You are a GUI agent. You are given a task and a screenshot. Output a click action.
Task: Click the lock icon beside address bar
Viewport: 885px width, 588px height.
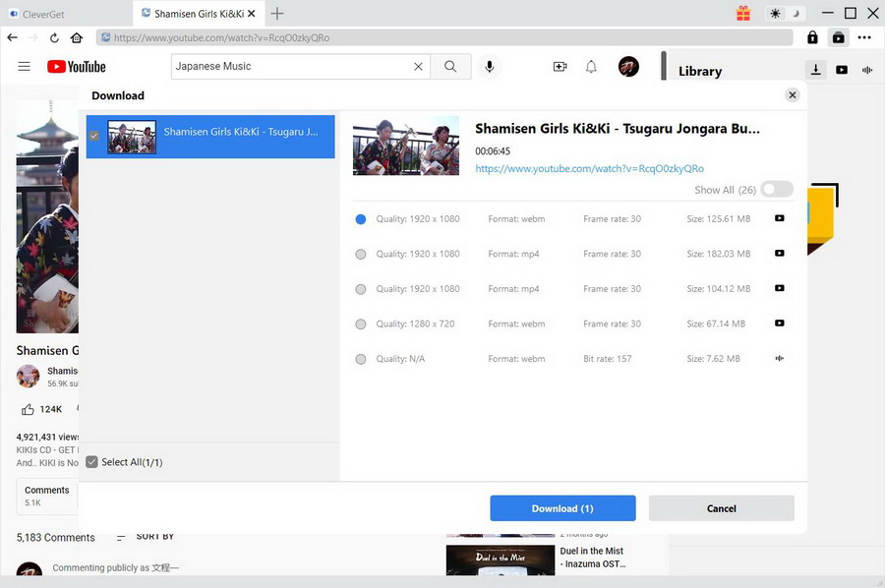coord(812,37)
